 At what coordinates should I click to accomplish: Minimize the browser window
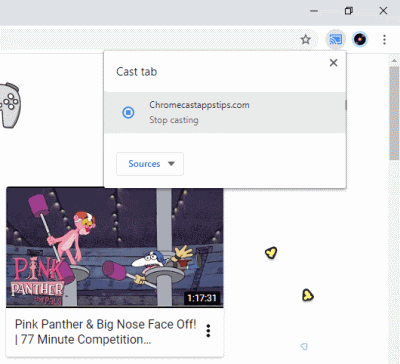tap(314, 11)
